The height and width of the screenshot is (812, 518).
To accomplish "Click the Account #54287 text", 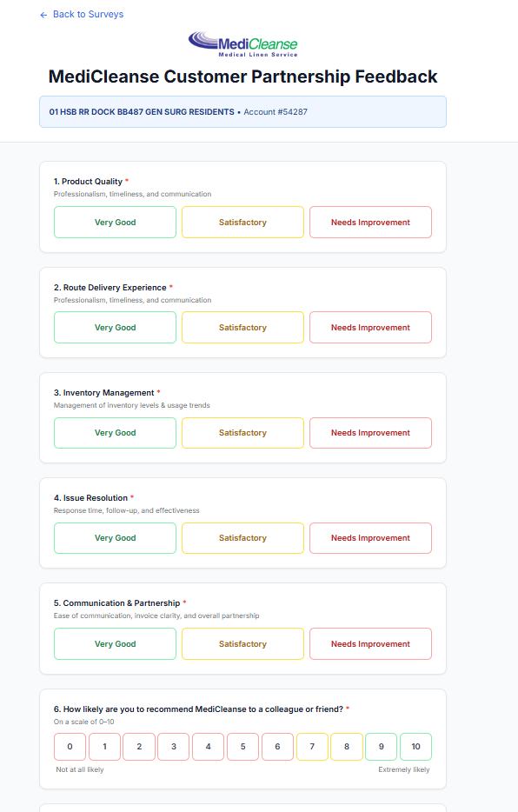I will point(276,112).
